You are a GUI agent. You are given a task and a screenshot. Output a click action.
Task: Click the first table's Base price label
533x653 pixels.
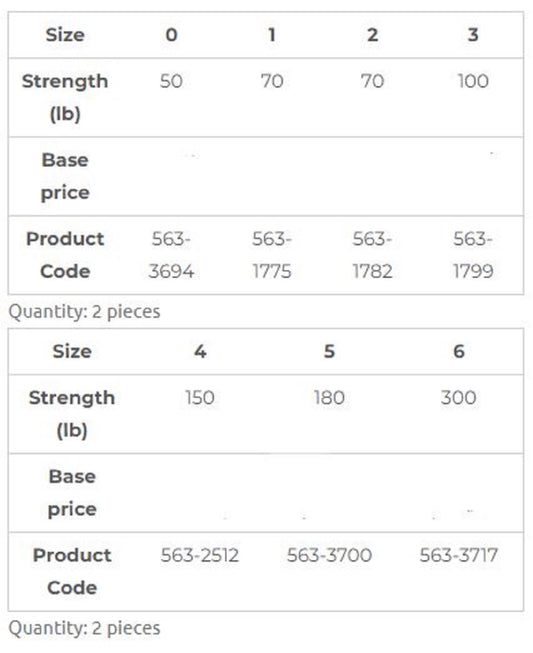pyautogui.click(x=65, y=176)
